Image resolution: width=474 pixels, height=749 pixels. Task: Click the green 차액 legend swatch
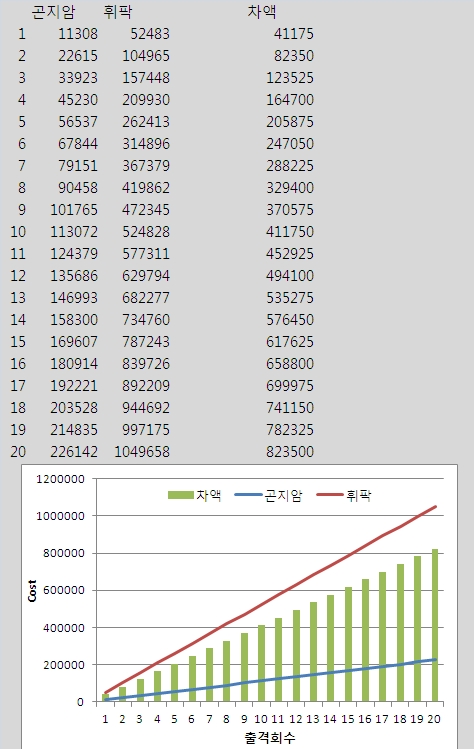point(181,495)
